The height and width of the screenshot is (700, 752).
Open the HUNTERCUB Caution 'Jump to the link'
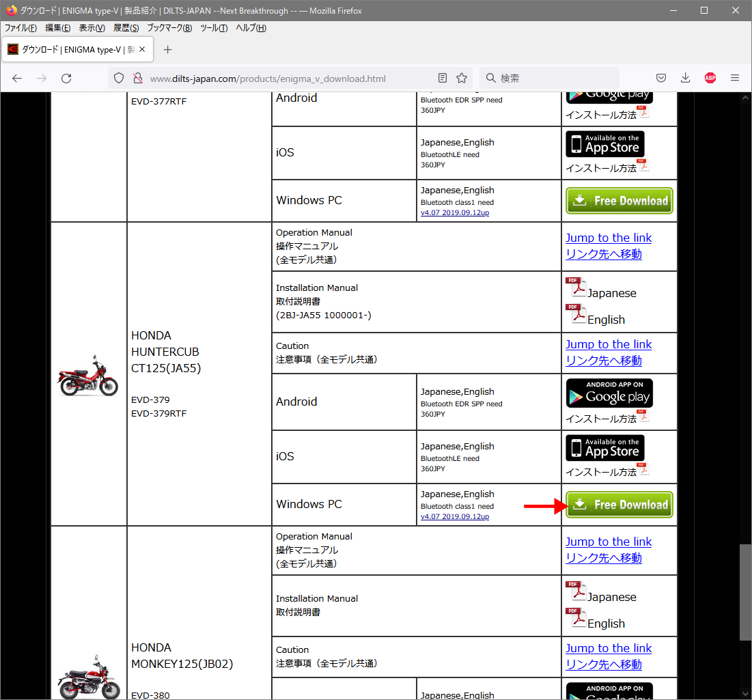pyautogui.click(x=608, y=344)
